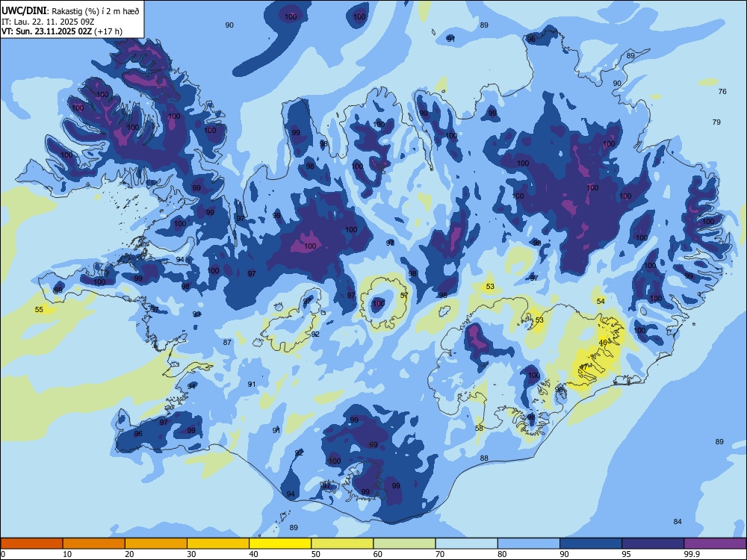
Task: Select the 'Rakastig (%) í 2 m hæð' label
Action: pos(96,11)
